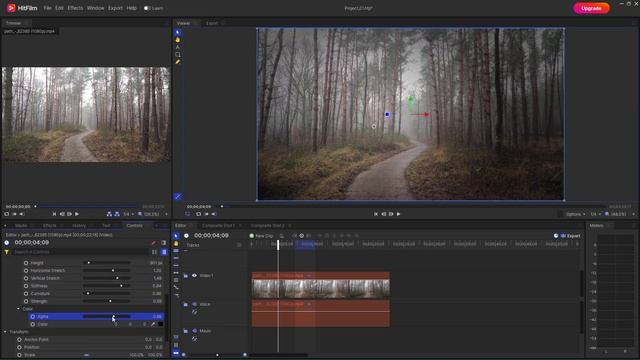Select the Hand pan tool in Viewer
Viewport: 640px width, 360px height.
178,40
